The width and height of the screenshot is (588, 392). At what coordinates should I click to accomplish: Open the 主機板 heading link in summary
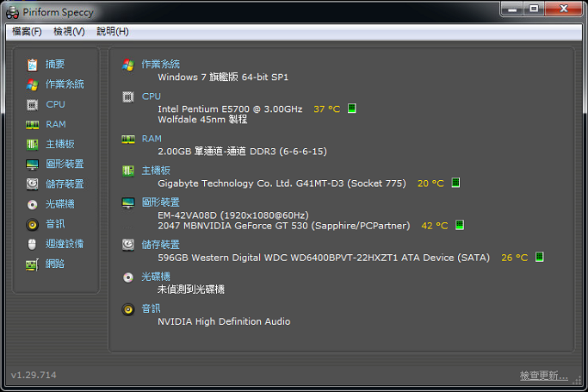tap(156, 171)
